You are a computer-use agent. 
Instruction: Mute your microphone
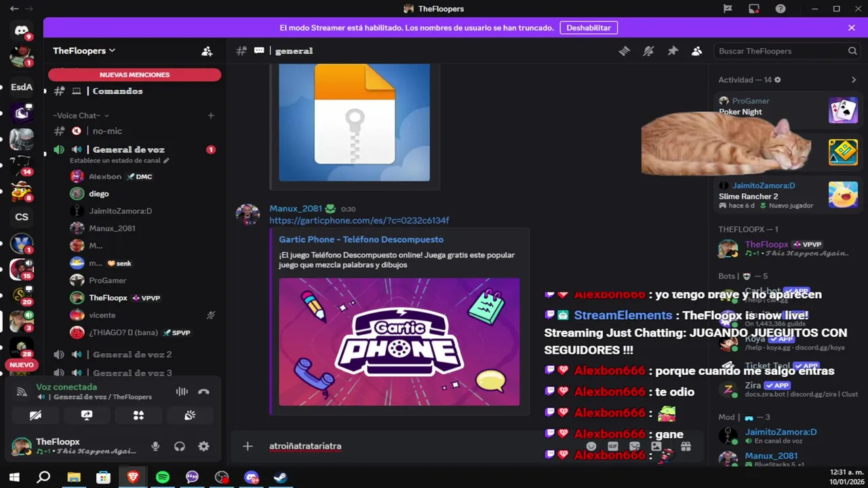tap(155, 447)
